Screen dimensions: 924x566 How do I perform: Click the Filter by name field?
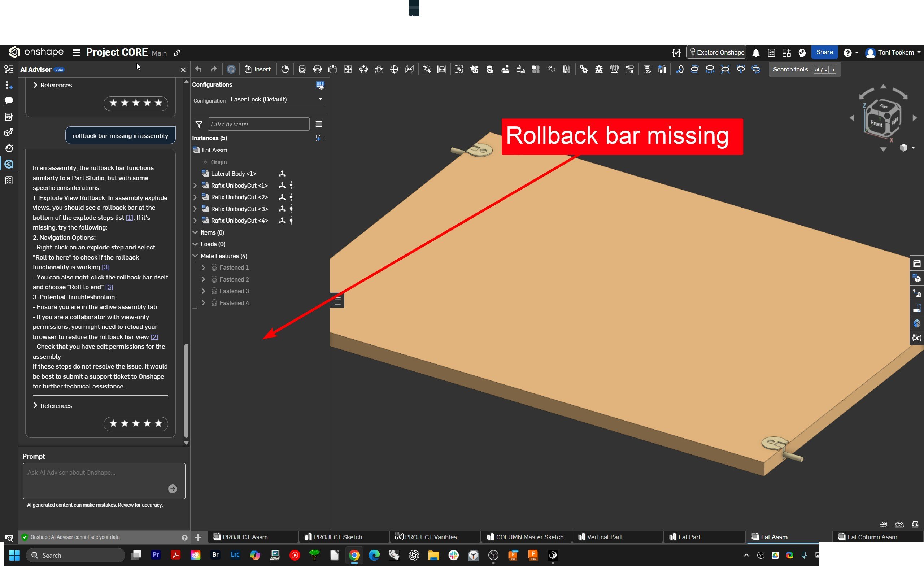pyautogui.click(x=258, y=124)
